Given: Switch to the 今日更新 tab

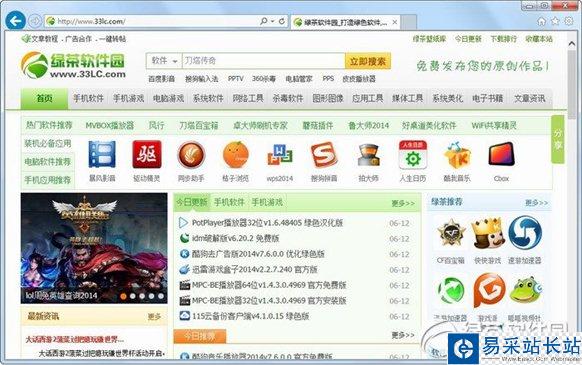Looking at the screenshot, I should (192, 202).
